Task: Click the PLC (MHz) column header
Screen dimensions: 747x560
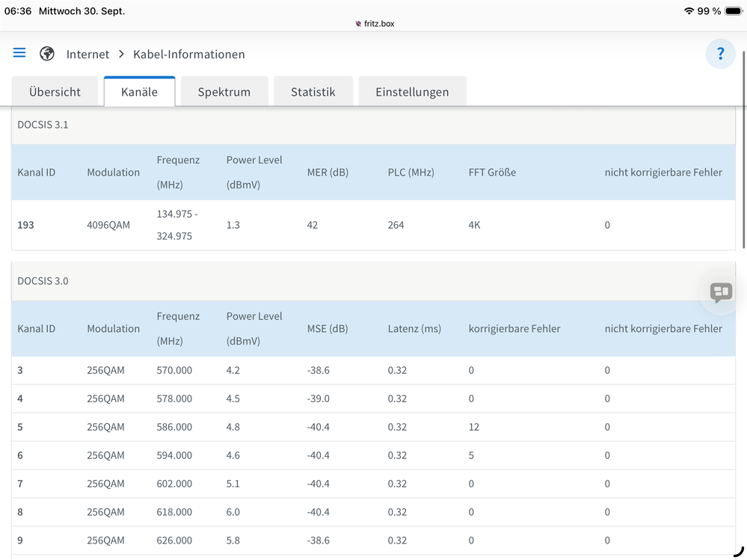Action: coord(411,173)
